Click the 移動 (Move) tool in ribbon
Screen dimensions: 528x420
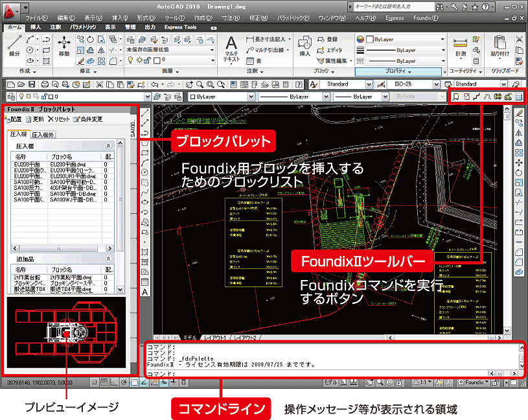click(x=64, y=47)
